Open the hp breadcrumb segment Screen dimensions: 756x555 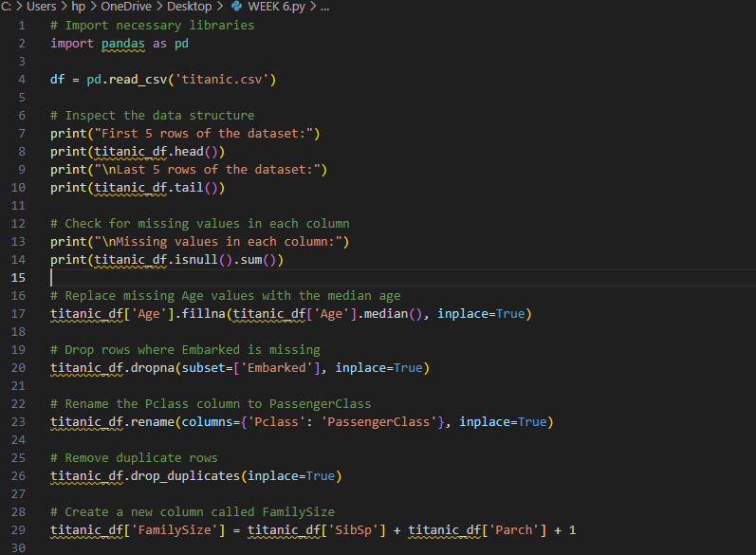79,7
